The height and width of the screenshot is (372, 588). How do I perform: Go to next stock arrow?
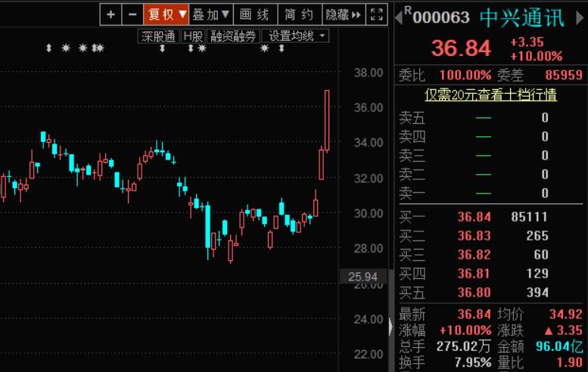click(x=580, y=17)
